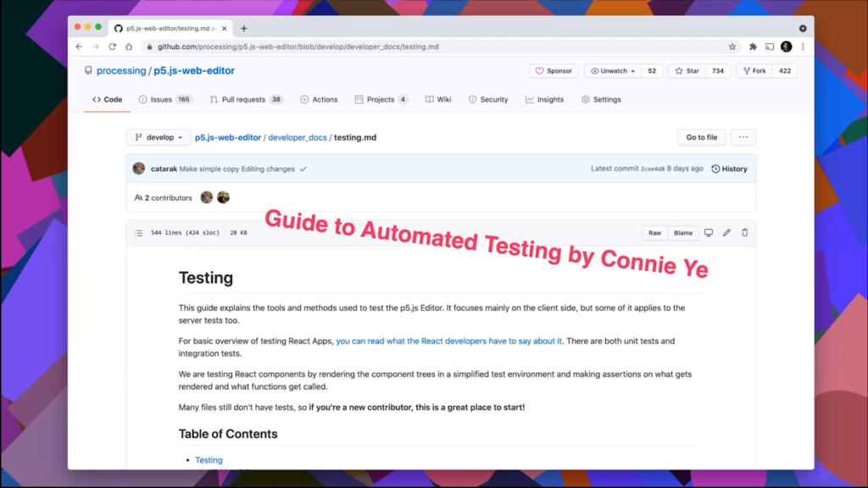This screenshot has width=868, height=488.
Task: Open the browser extensions puzzle icon
Action: [753, 47]
